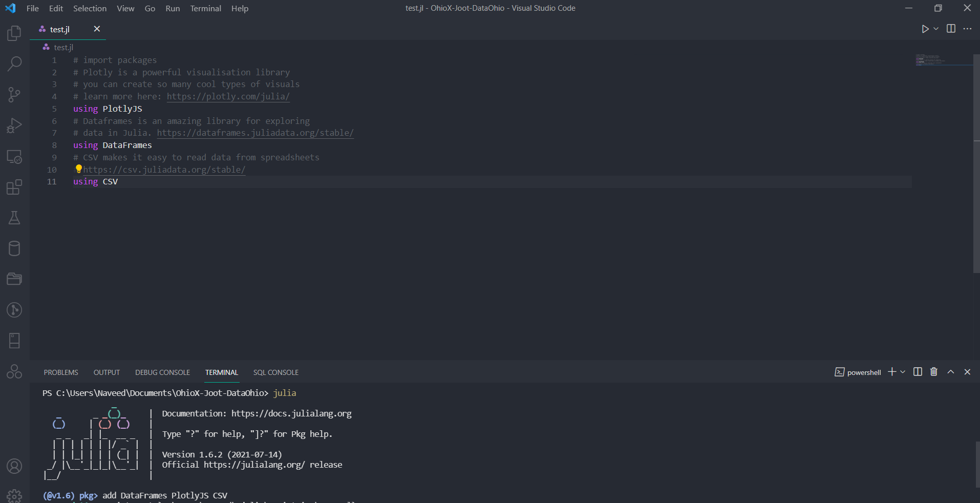Open the Help menu

pos(240,8)
